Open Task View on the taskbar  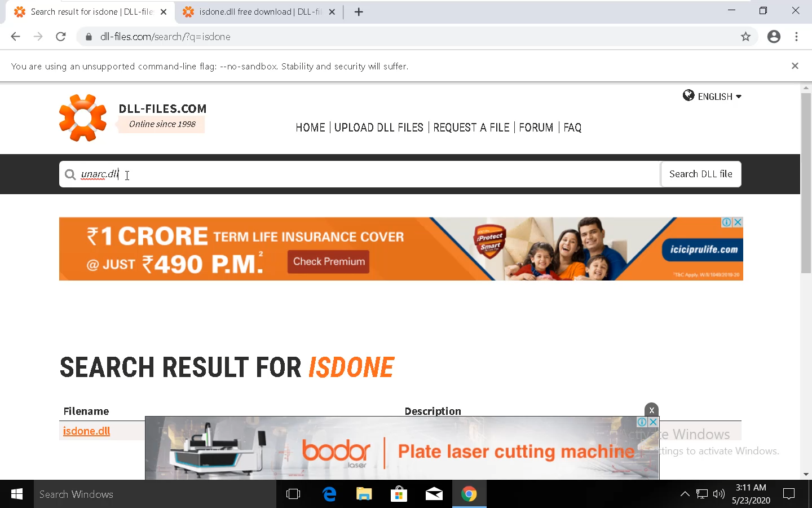[293, 494]
